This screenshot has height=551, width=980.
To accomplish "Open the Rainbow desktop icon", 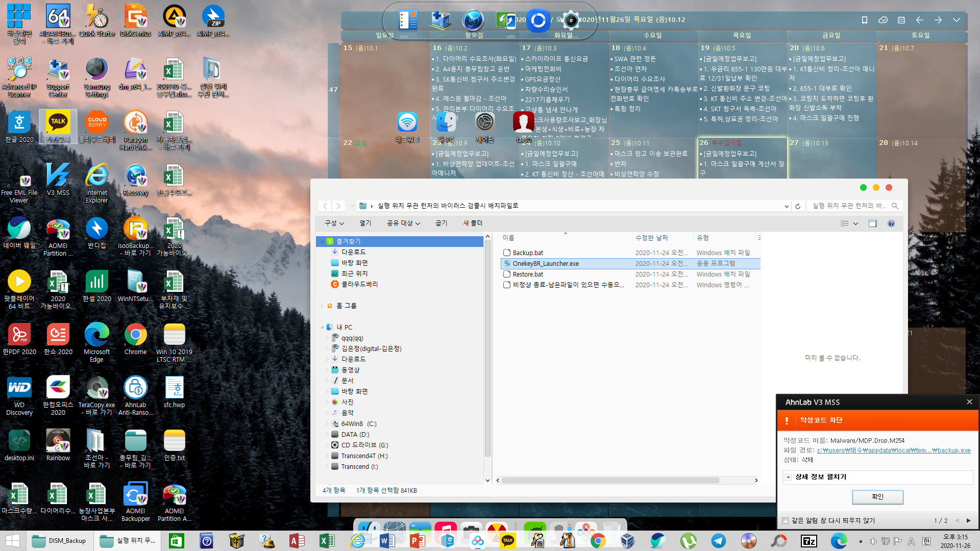I will [58, 445].
